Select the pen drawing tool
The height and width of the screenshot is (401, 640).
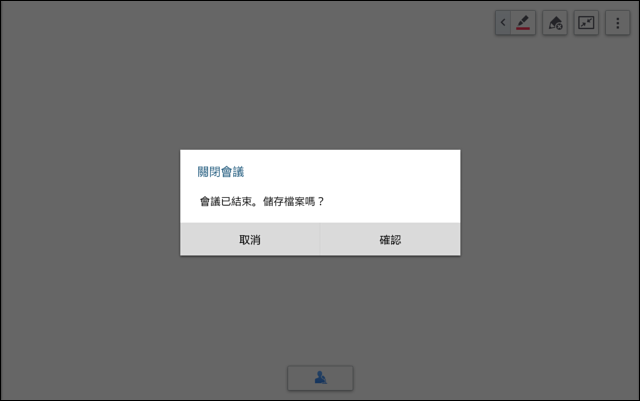523,22
